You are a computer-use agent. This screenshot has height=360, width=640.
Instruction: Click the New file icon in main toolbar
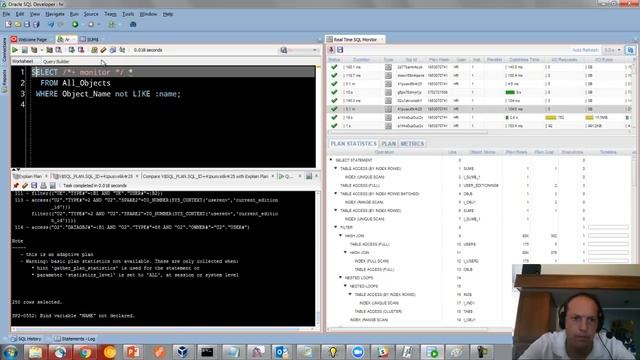coord(8,24)
